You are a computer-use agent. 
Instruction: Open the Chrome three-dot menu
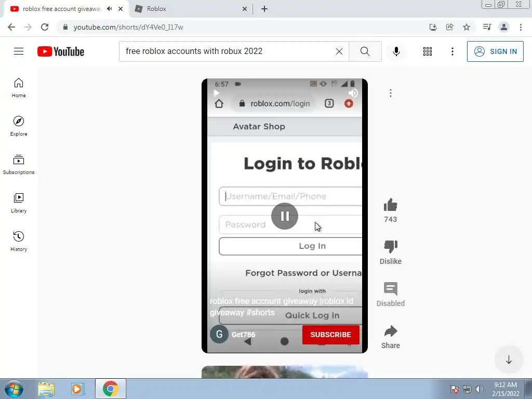[521, 27]
